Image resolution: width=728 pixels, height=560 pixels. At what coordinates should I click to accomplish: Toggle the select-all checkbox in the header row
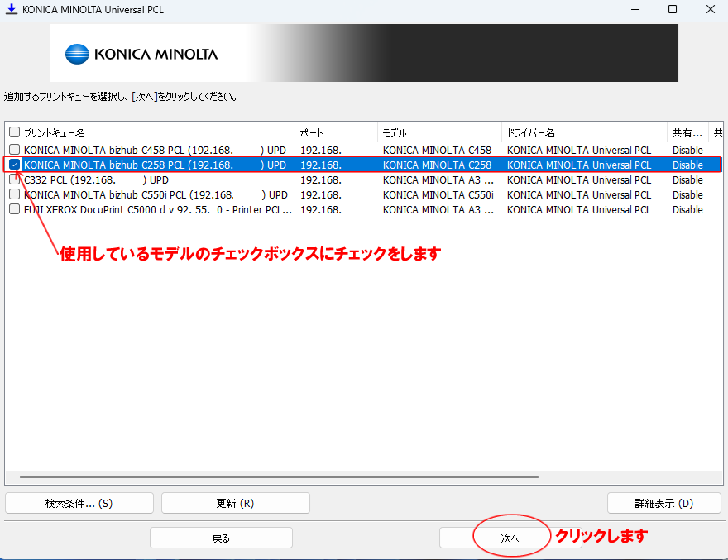click(x=14, y=132)
